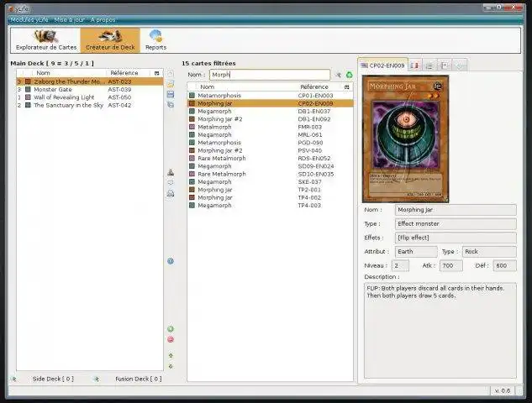Click the new deck icon above the open-folder icon
Image resolution: width=532 pixels, height=403 pixels.
(x=171, y=74)
